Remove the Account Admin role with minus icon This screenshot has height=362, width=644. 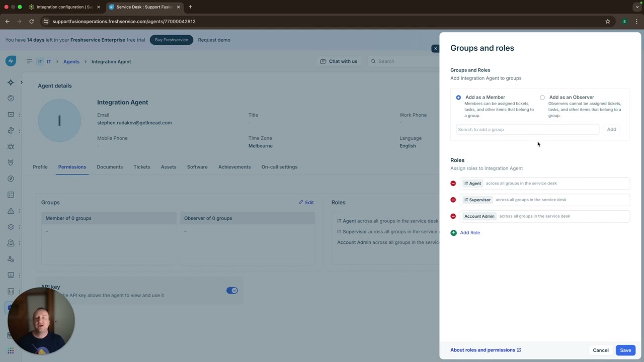pos(453,216)
